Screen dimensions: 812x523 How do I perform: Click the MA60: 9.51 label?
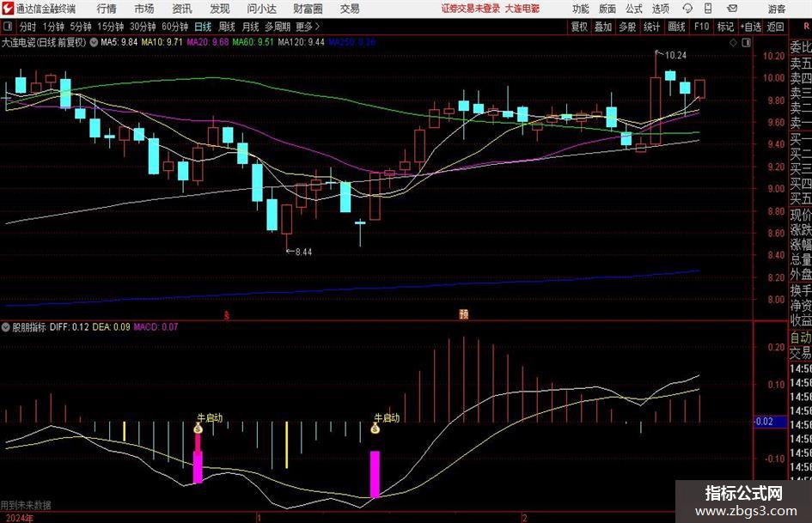(x=253, y=42)
